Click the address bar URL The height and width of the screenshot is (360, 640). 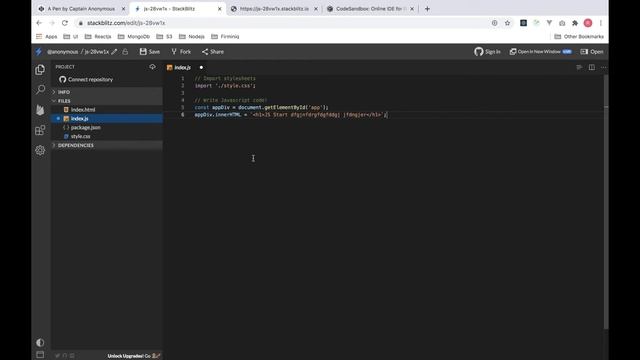click(x=126, y=23)
